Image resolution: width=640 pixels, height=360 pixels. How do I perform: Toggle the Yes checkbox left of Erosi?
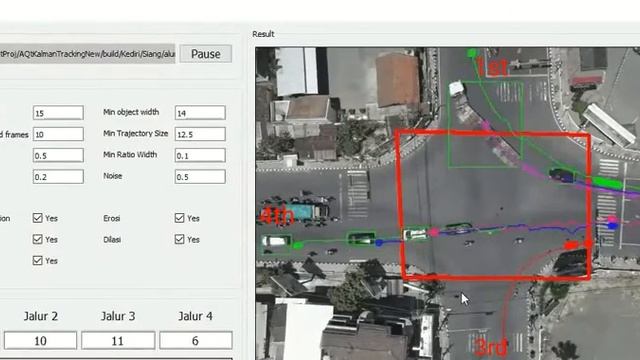coord(38,218)
